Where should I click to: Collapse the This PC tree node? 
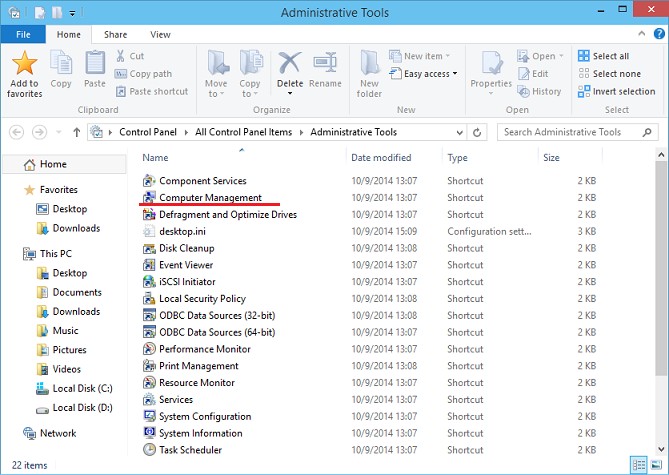coord(13,254)
